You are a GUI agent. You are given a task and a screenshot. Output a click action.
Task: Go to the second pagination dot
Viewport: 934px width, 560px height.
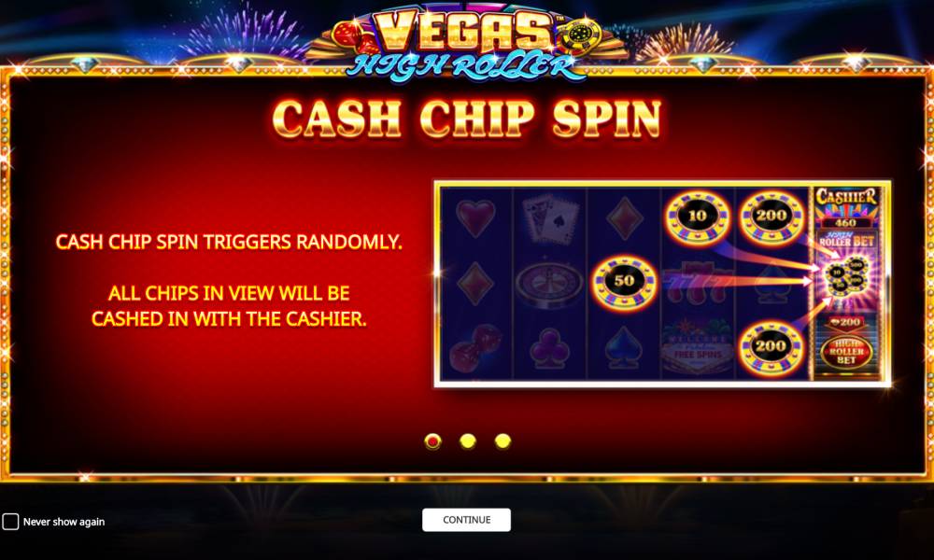pyautogui.click(x=468, y=441)
